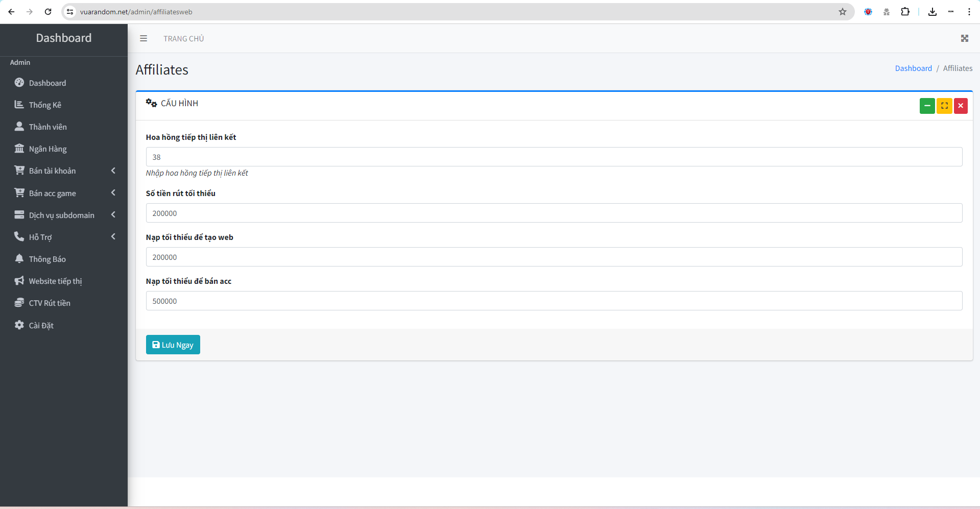Image resolution: width=980 pixels, height=509 pixels.
Task: Bookmark this page with the star icon
Action: (x=842, y=12)
